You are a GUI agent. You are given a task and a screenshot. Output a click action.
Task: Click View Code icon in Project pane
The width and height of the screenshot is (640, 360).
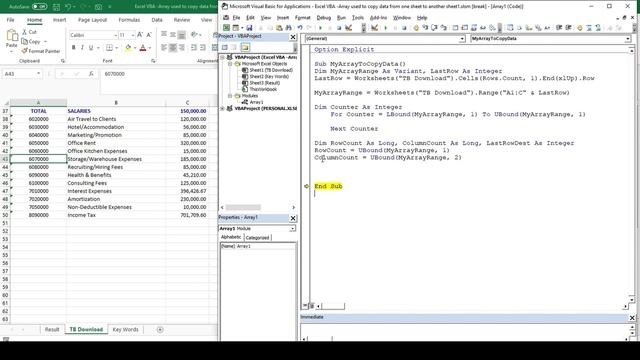click(224, 47)
